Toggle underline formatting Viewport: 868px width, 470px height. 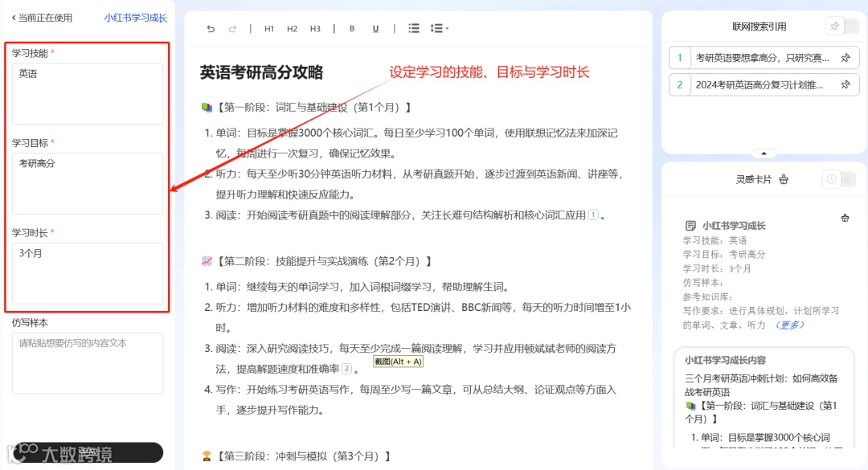(x=375, y=29)
